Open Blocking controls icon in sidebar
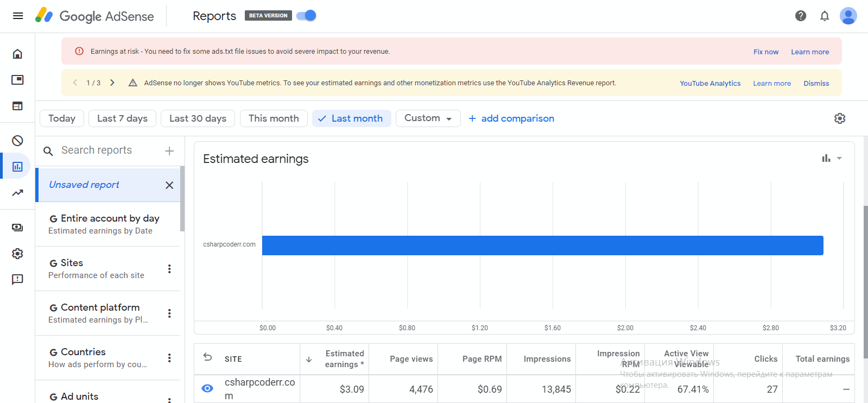Viewport: 868px width, 403px height. coord(17,141)
